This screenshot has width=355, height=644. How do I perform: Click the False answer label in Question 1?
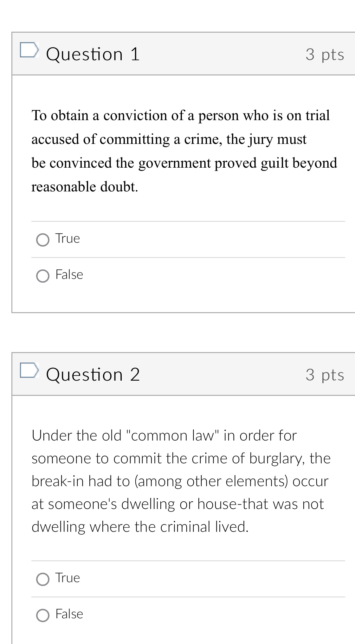[69, 275]
